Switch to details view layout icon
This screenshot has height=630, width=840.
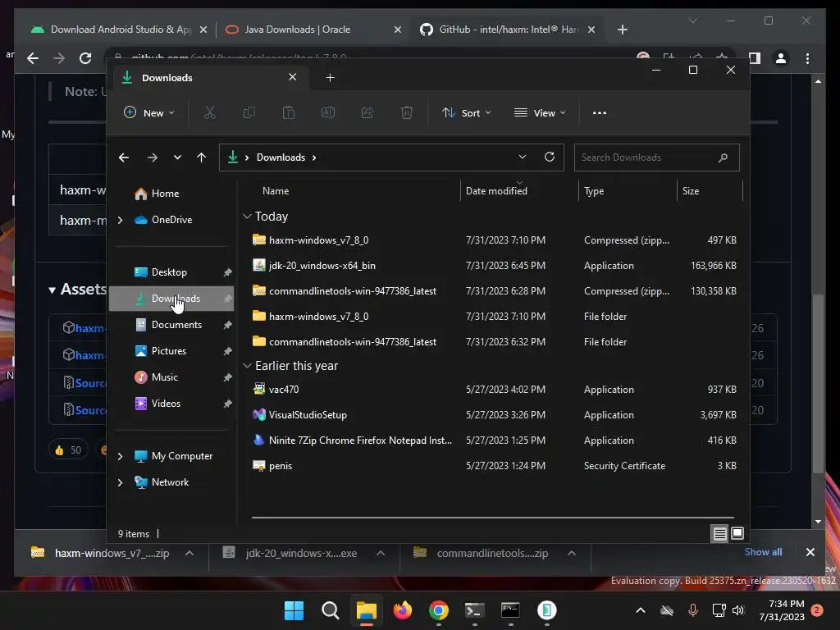[x=719, y=533]
